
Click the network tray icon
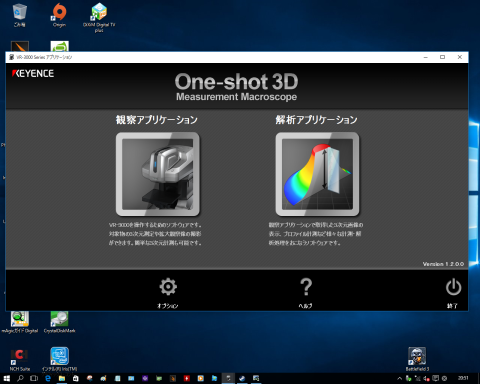(x=418, y=378)
